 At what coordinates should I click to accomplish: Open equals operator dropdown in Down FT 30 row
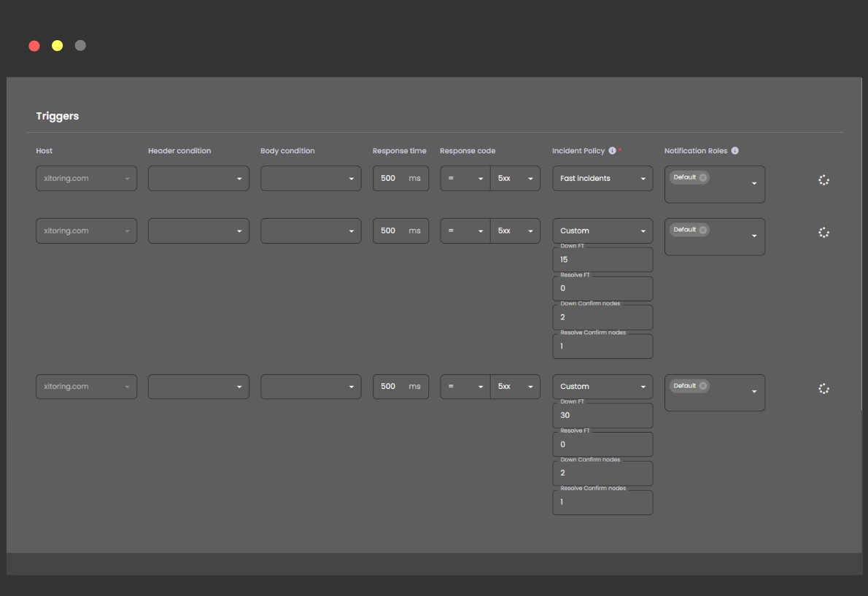pos(465,386)
